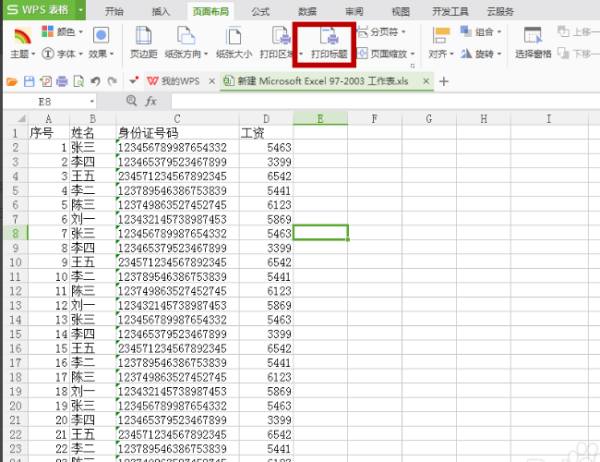Click the Undo arrow icon
Screen dimensions: 600x462
[x=94, y=81]
